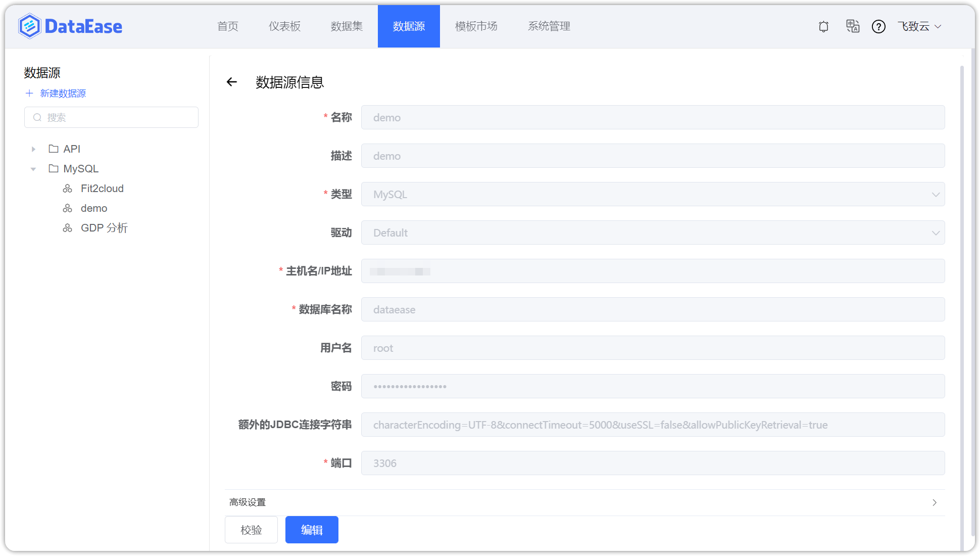This screenshot has width=980, height=556.
Task: Collapse the MySQL folder in the tree
Action: tap(33, 168)
